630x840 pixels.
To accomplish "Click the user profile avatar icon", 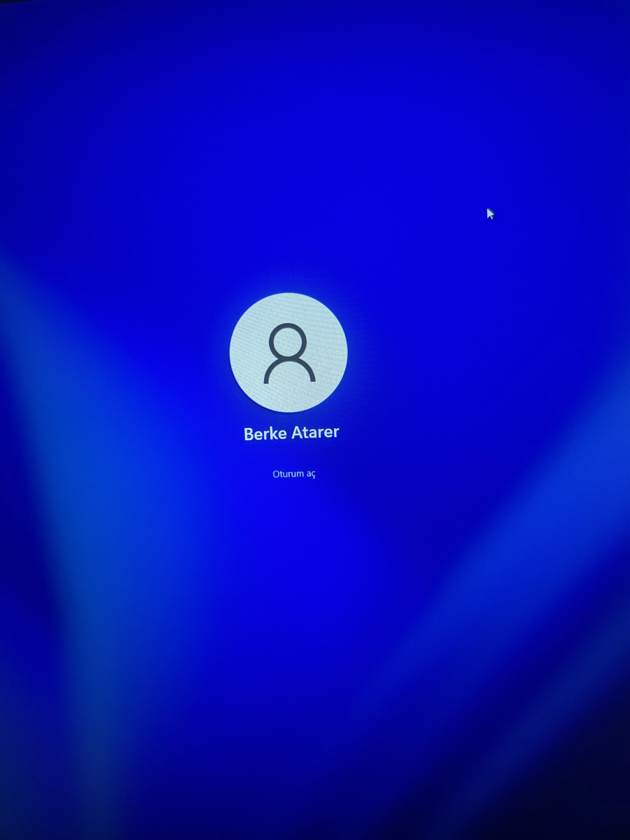I will click(x=288, y=352).
